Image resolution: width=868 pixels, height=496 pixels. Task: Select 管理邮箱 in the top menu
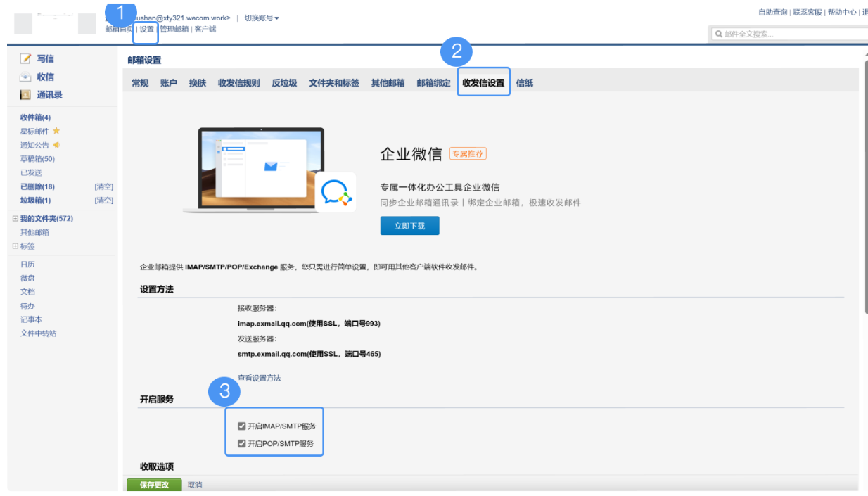point(173,29)
